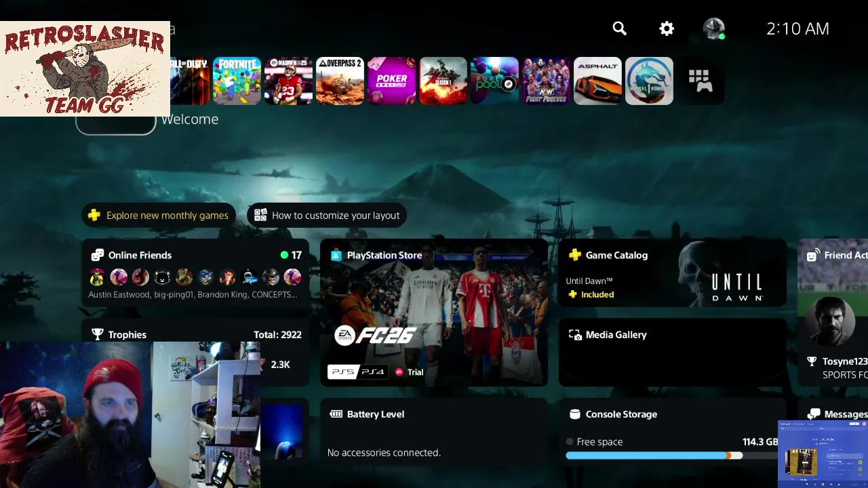Screen dimensions: 868x488
Task: Select the black bear friend avatar
Action: point(162,277)
